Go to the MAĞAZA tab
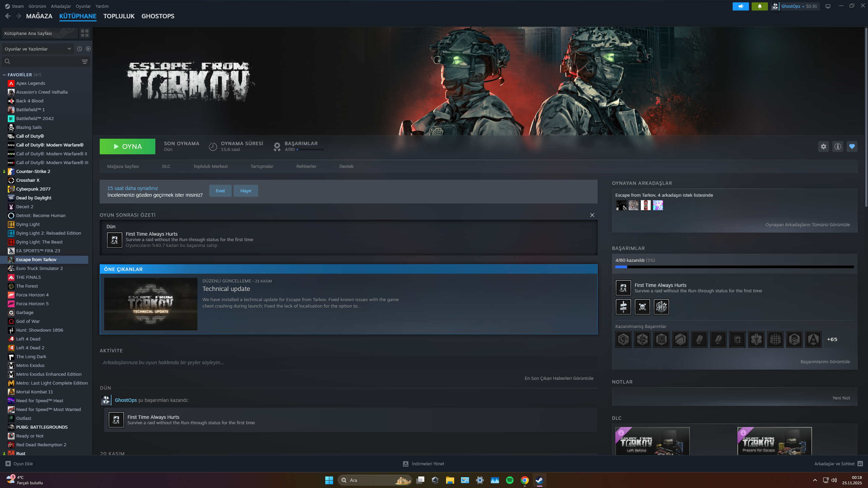The width and height of the screenshot is (868, 488). [39, 16]
